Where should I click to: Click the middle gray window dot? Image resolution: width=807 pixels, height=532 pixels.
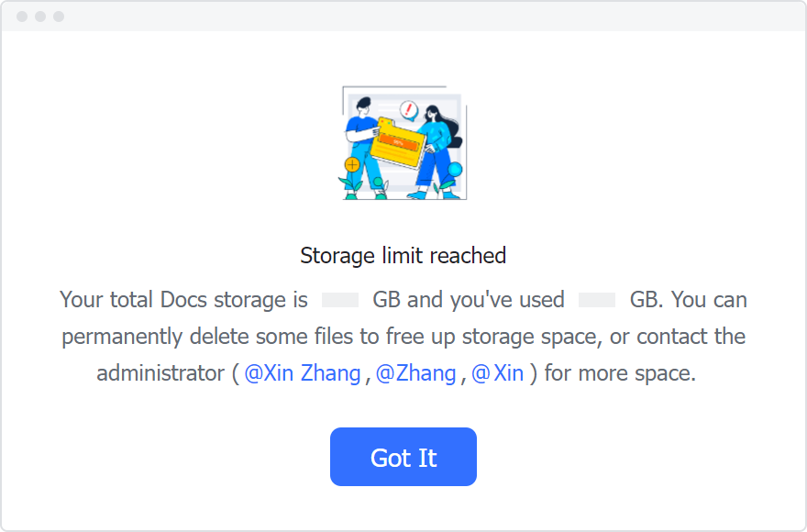(41, 15)
